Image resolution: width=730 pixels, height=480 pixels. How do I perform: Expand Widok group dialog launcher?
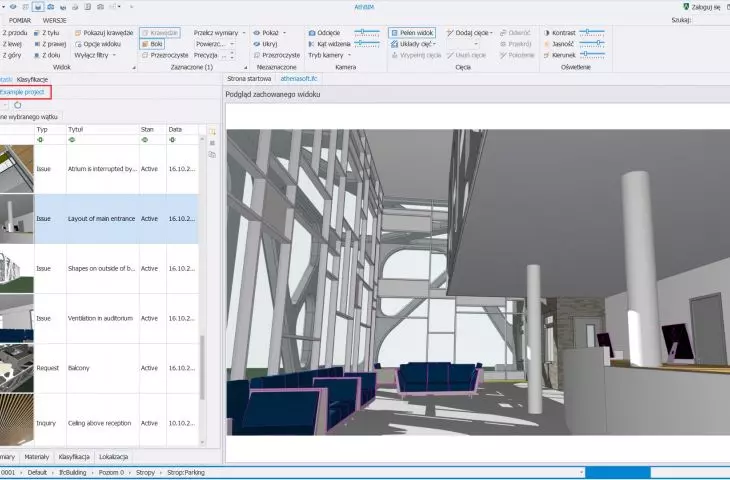click(134, 68)
